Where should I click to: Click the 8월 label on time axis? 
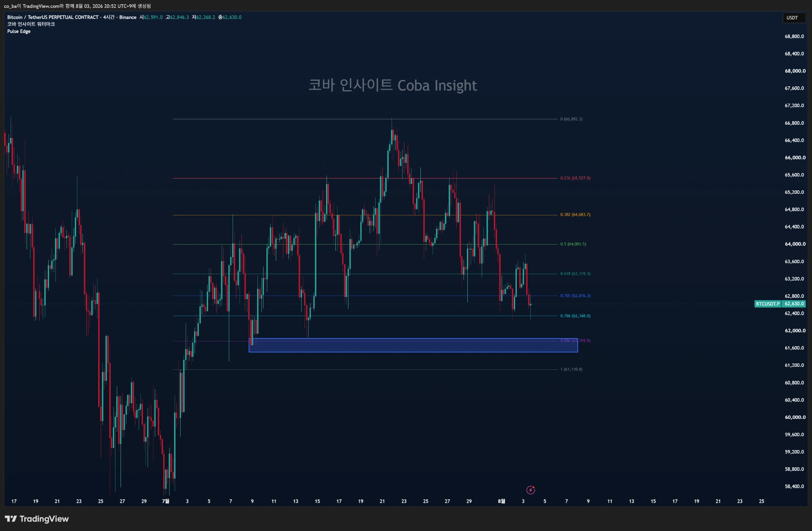[501, 501]
